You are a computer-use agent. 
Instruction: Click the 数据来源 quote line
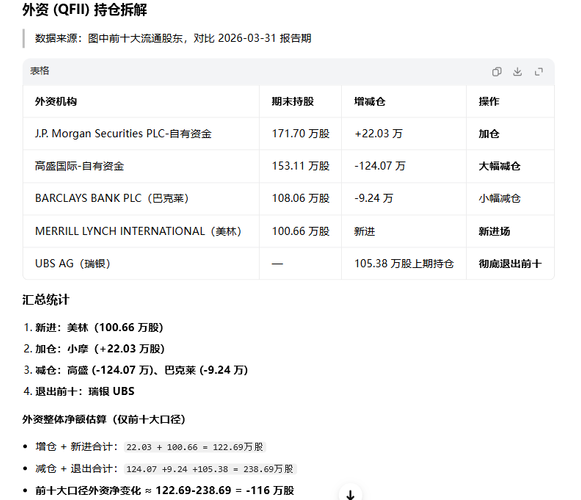tap(173, 38)
